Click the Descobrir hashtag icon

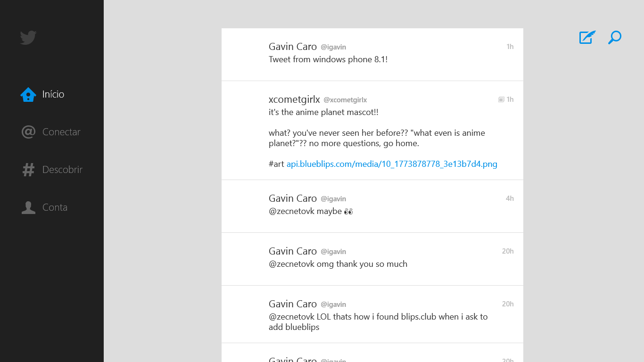click(28, 170)
